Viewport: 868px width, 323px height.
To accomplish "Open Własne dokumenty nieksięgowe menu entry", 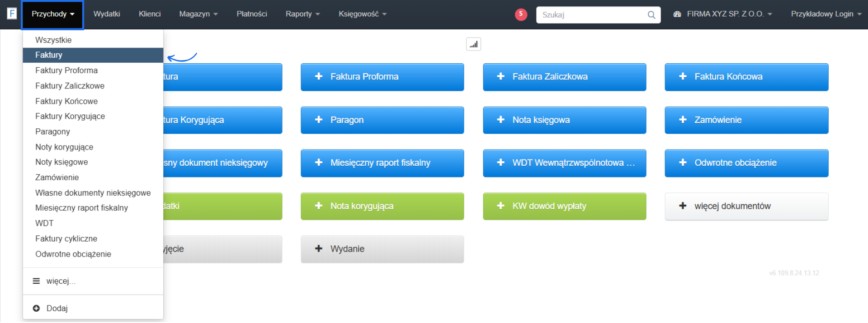I will pyautogui.click(x=93, y=193).
